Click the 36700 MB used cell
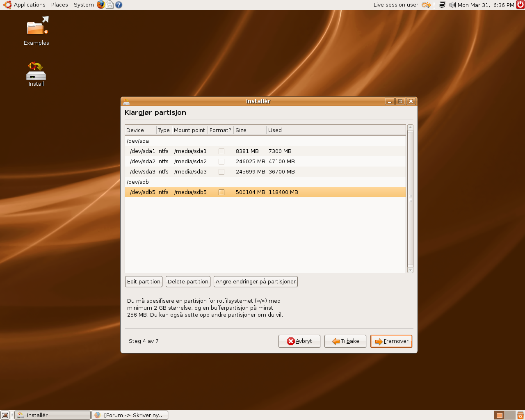Image resolution: width=525 pixels, height=420 pixels. (x=281, y=172)
